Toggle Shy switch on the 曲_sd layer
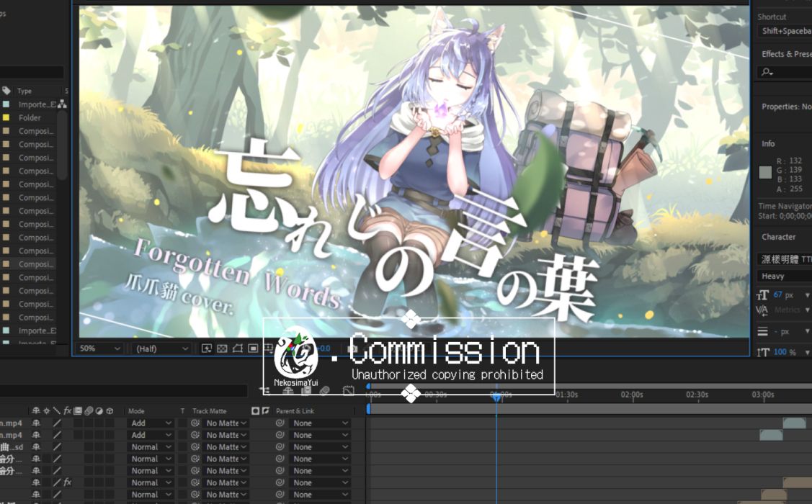This screenshot has height=504, width=812. [x=36, y=446]
